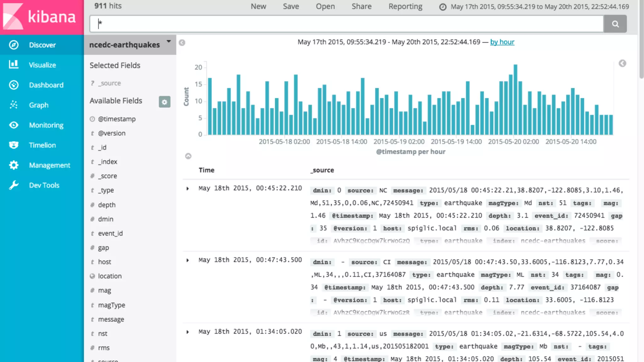
Task: Click Save in top menu
Action: pos(291,7)
